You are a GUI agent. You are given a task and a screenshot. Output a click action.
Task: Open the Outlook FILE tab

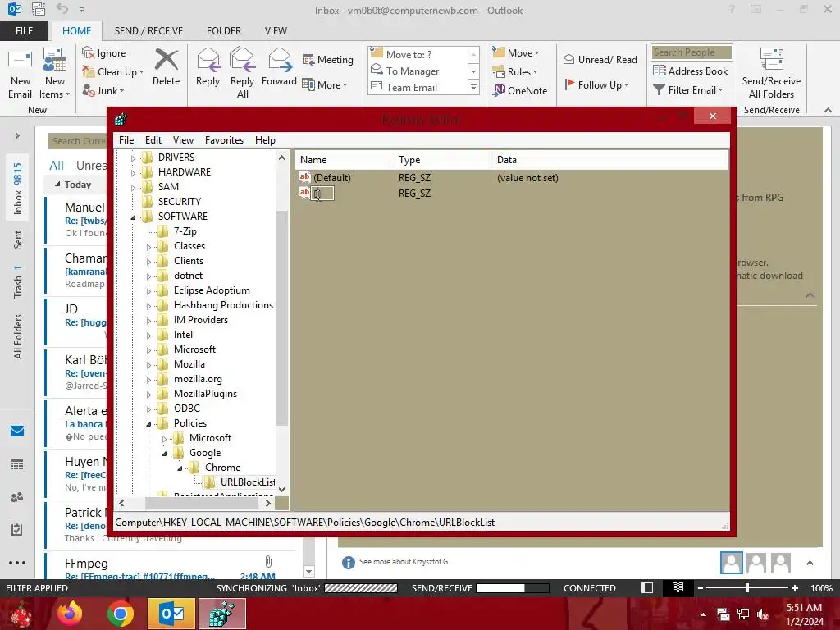coord(24,30)
